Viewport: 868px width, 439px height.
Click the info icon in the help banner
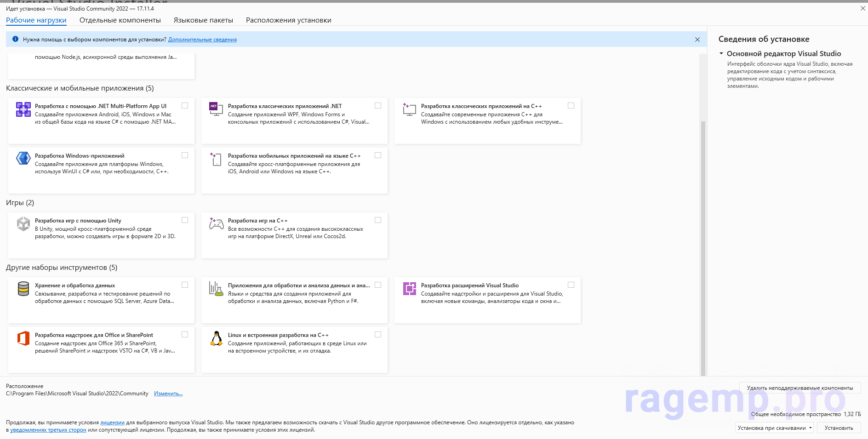pyautogui.click(x=15, y=39)
